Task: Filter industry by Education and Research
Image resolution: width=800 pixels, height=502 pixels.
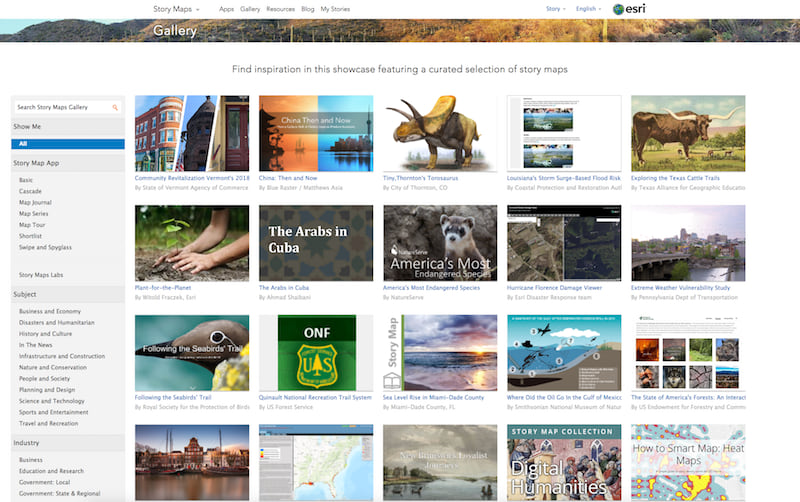Action: click(x=52, y=471)
